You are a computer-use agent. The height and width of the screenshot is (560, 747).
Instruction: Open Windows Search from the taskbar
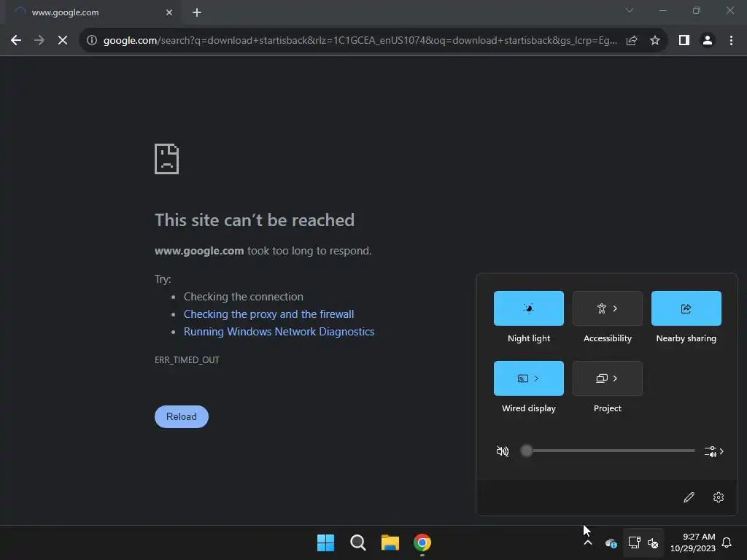[x=357, y=542]
